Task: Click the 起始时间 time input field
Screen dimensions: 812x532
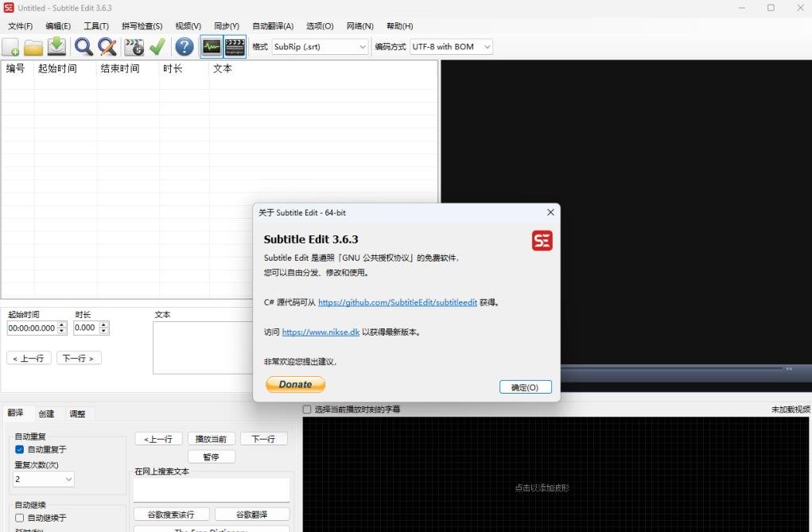Action: 32,328
